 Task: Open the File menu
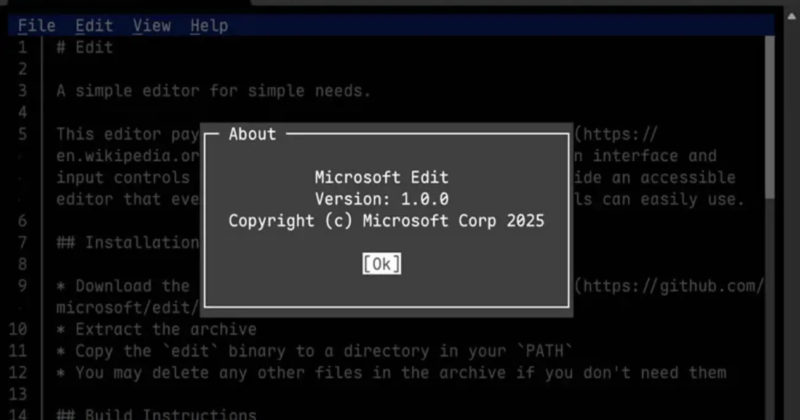pos(36,25)
